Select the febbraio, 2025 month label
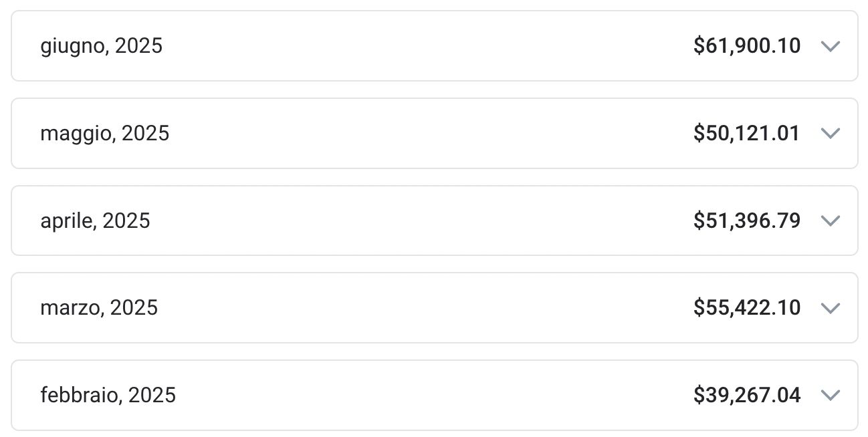Image resolution: width=868 pixels, height=437 pixels. coord(108,396)
